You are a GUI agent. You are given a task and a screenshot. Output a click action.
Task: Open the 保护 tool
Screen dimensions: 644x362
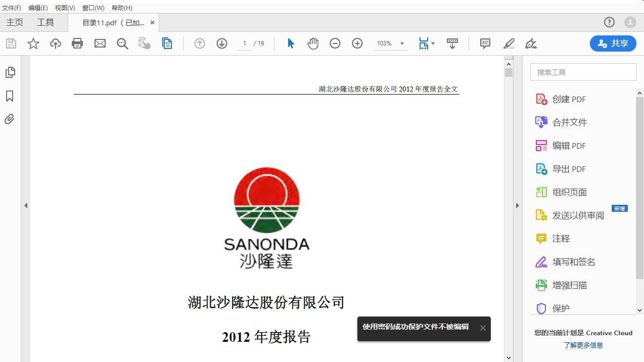tap(553, 308)
